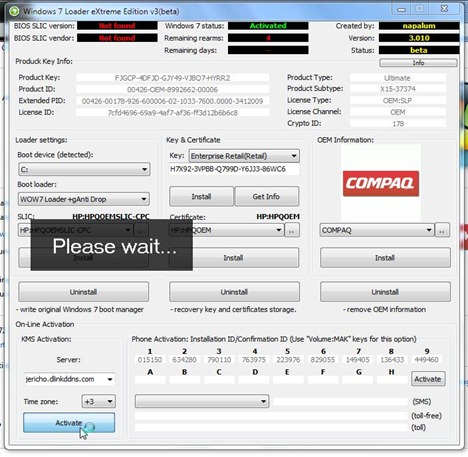Image resolution: width=468 pixels, height=457 pixels.
Task: Click Uninstall for Windows 7 boot manager
Action: (x=83, y=292)
